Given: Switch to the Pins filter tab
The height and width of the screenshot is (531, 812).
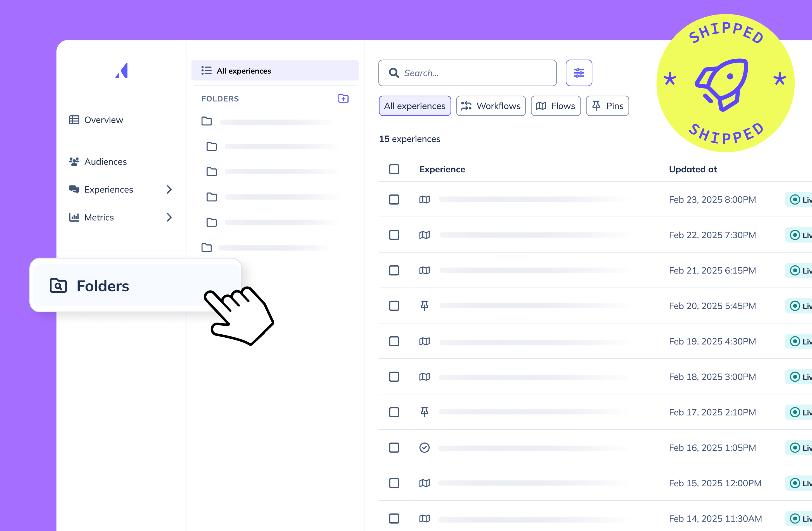Looking at the screenshot, I should click(x=607, y=106).
